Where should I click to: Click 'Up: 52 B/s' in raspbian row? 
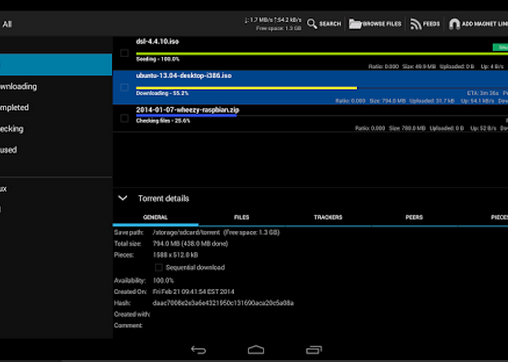[483, 128]
